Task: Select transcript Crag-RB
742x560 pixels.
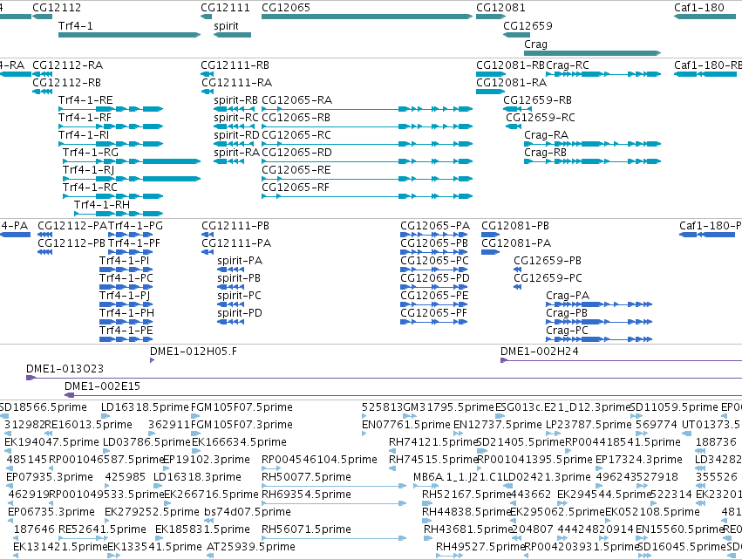Action: (x=592, y=161)
